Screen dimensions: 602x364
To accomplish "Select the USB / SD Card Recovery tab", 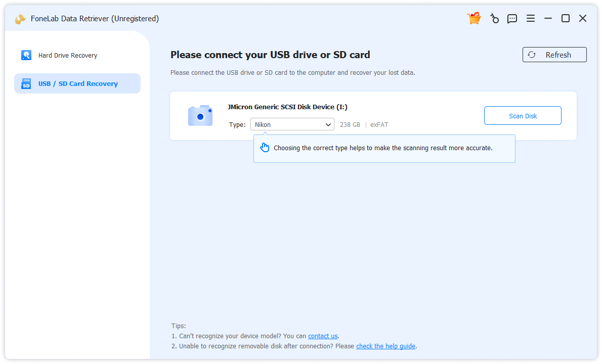I will pos(77,83).
